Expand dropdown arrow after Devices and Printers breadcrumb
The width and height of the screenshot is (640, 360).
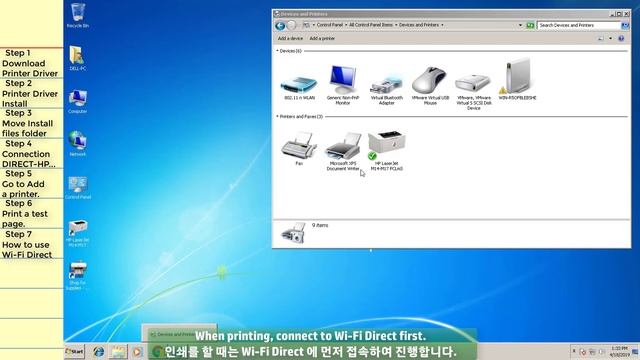(x=442, y=25)
